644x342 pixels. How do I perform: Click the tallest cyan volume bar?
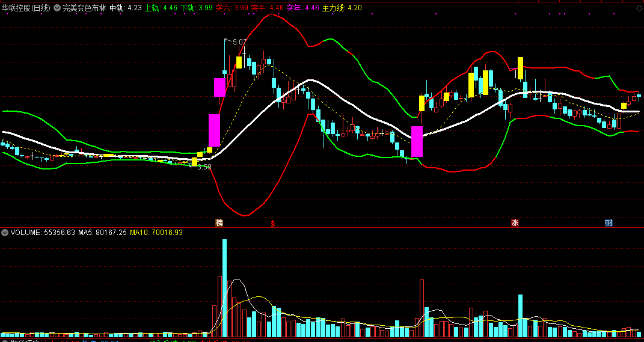coord(225,289)
